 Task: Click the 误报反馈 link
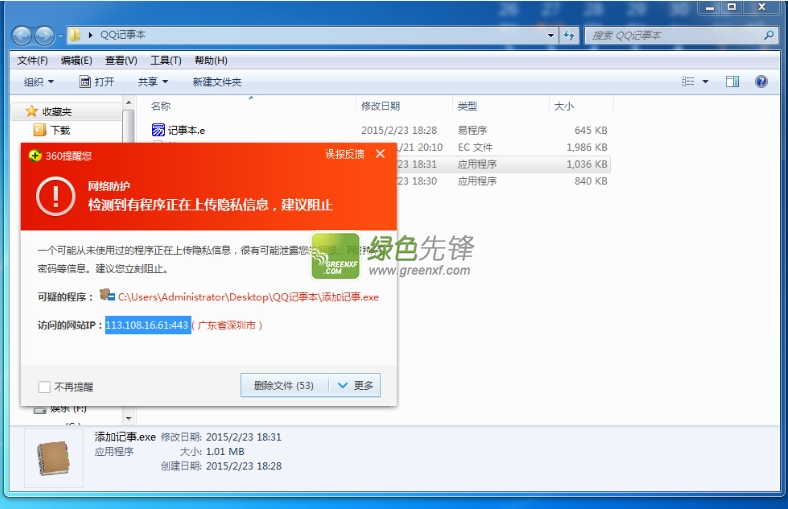tap(345, 154)
